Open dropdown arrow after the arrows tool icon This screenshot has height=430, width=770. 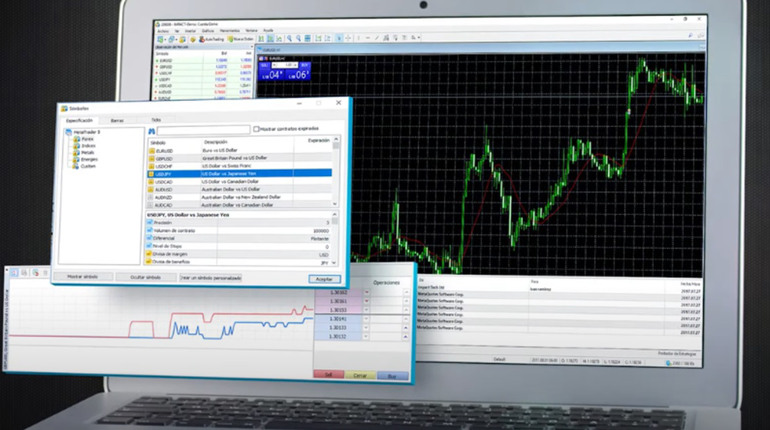[x=419, y=38]
